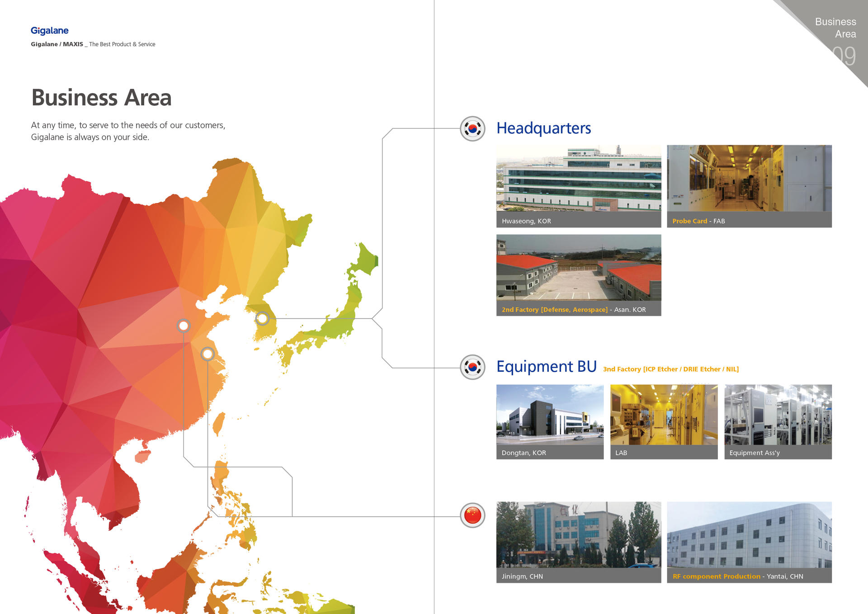The image size is (868, 614).
Task: Open the Dongtan, KOR building photo
Action: (550, 415)
